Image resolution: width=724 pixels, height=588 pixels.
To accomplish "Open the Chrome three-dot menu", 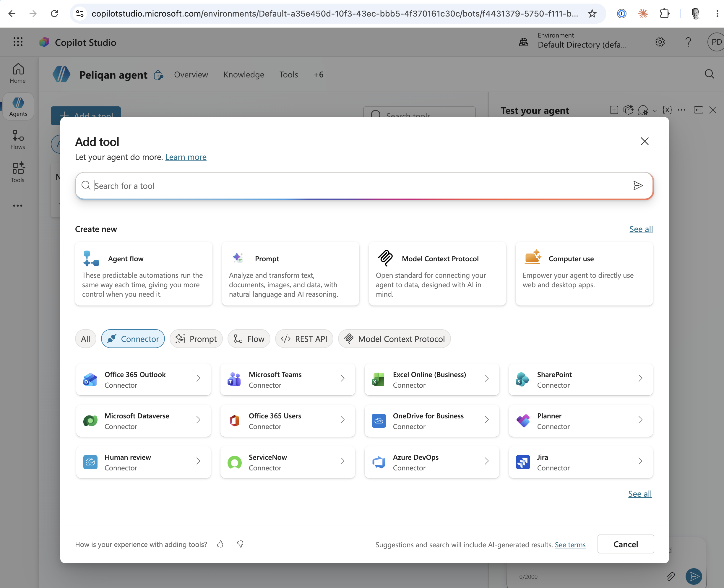I will coord(717,14).
